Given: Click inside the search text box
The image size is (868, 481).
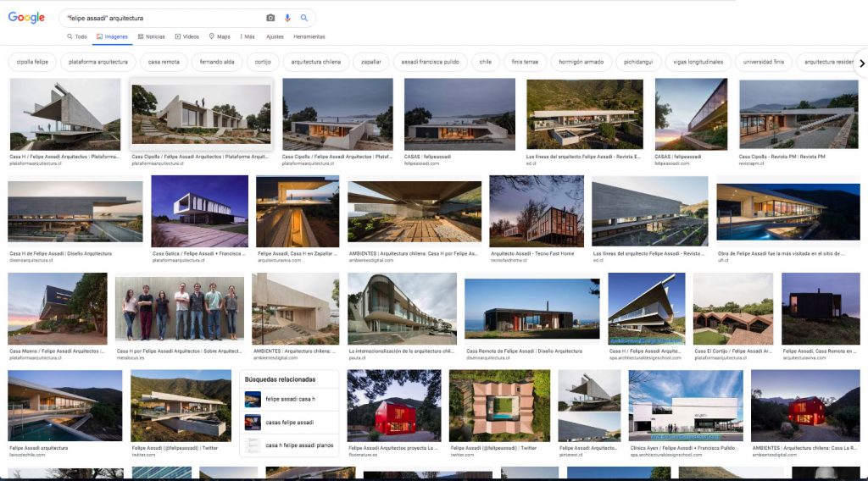Looking at the screenshot, I should [x=161, y=18].
